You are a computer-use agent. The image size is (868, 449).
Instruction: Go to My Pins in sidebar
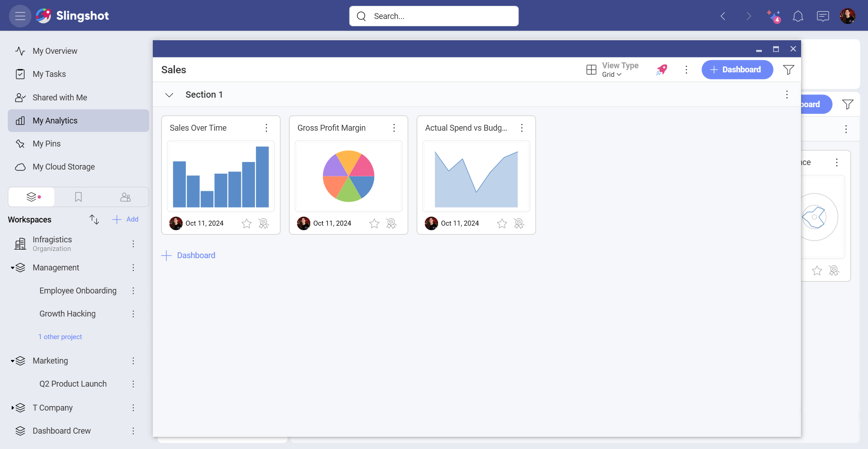47,144
